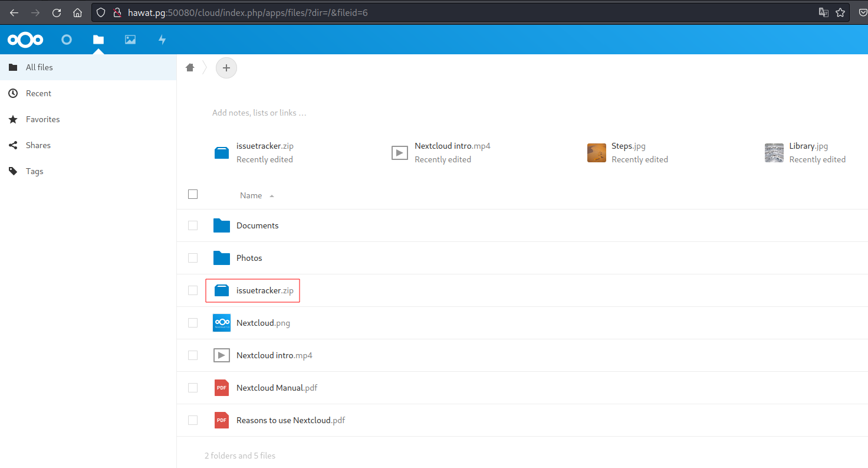Open the Photos app icon in header

pos(130,40)
